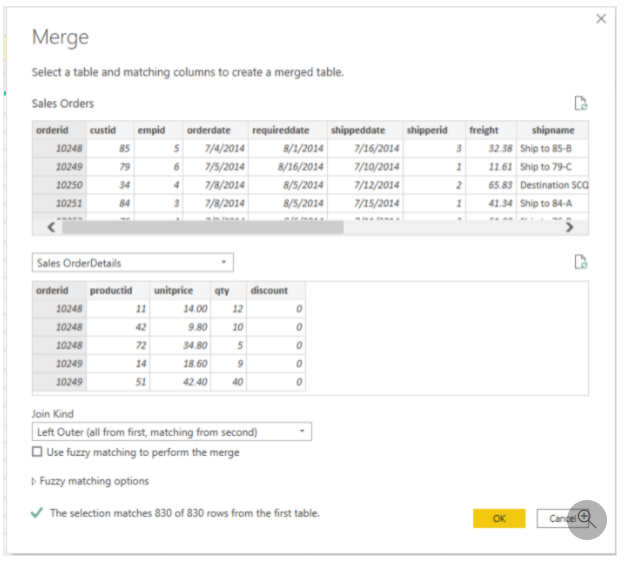Select the shipname column header
Image resolution: width=625 pixels, height=561 pixels.
point(553,130)
